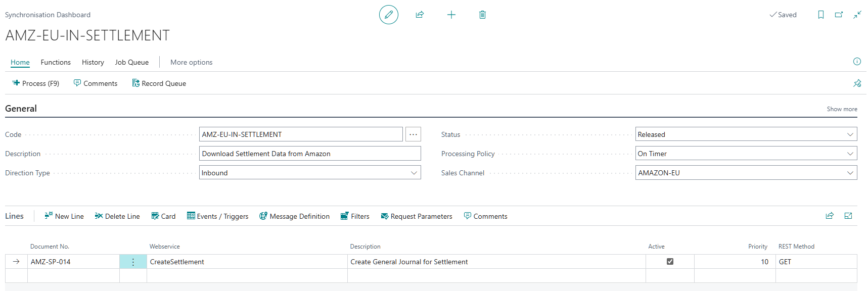Click the Description input field
Image resolution: width=868 pixels, height=291 pixels.
click(x=310, y=154)
